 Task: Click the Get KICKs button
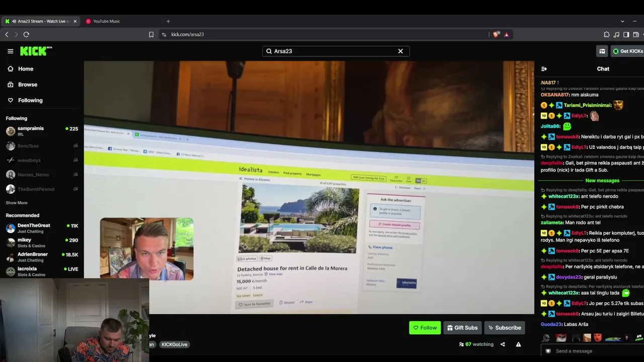click(628, 51)
